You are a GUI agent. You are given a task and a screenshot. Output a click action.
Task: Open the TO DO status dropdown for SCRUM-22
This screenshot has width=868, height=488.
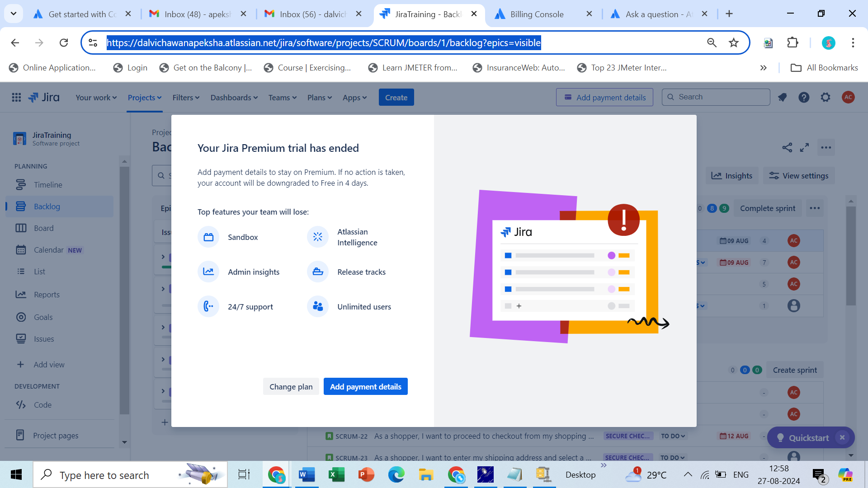(x=673, y=436)
